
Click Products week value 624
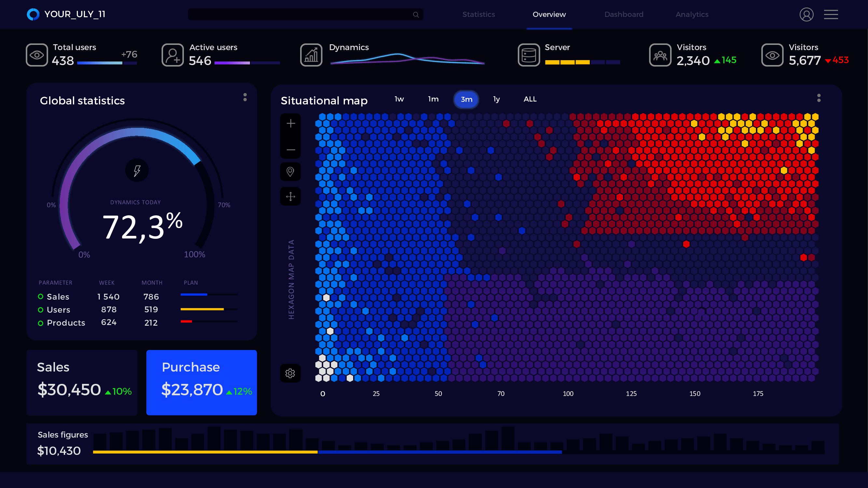(x=108, y=322)
